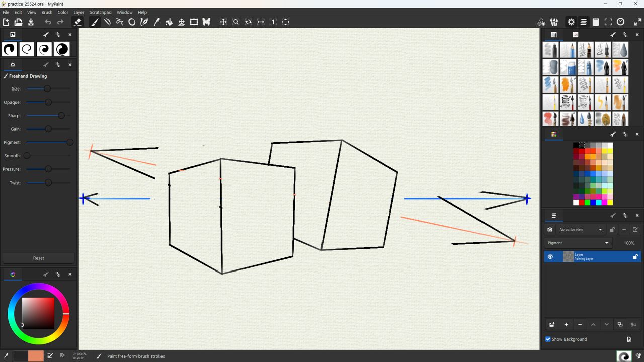The image size is (644, 362).
Task: Uncheck the Show Background checkbox
Action: [548, 339]
